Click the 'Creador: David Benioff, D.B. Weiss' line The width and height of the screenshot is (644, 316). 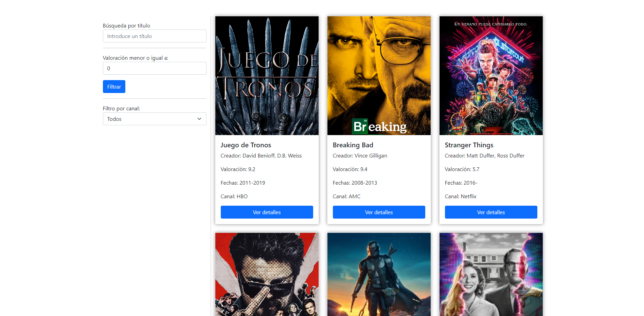pos(261,155)
